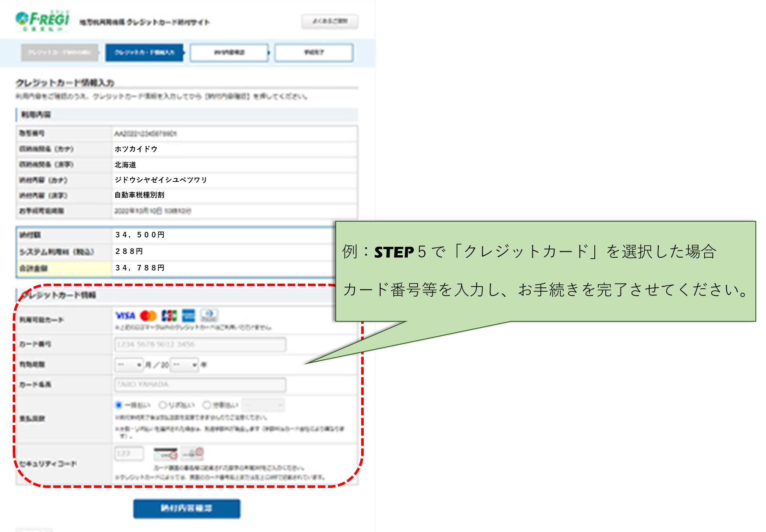Open the expiration year dropdown

pyautogui.click(x=184, y=365)
